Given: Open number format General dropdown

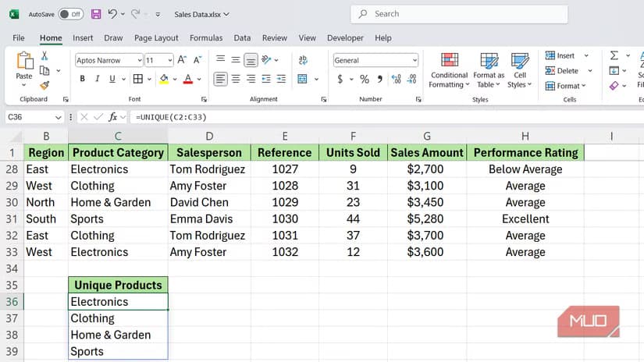Looking at the screenshot, I should pos(415,60).
